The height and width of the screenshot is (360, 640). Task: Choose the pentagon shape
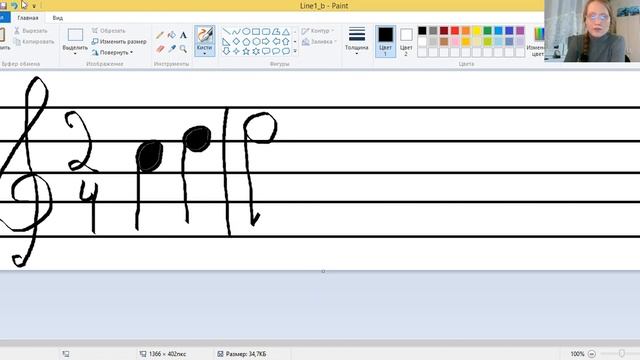[x=246, y=42]
